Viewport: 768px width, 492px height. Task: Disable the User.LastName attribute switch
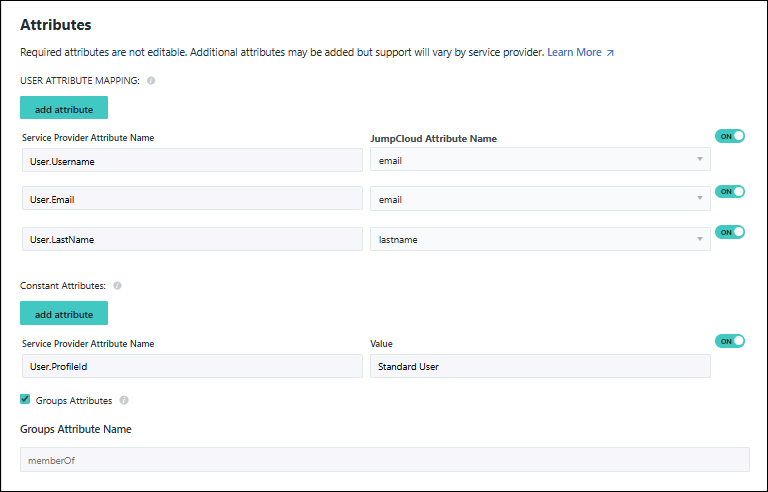pyautogui.click(x=730, y=232)
